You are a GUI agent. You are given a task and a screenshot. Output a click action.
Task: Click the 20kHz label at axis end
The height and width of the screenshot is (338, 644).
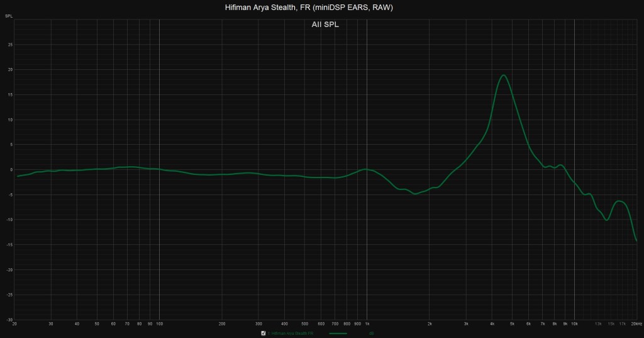coord(636,324)
